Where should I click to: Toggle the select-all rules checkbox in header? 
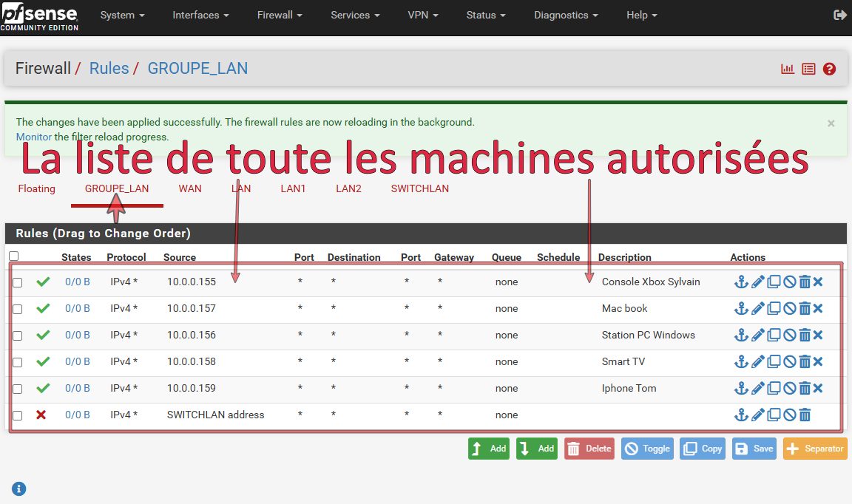point(13,256)
